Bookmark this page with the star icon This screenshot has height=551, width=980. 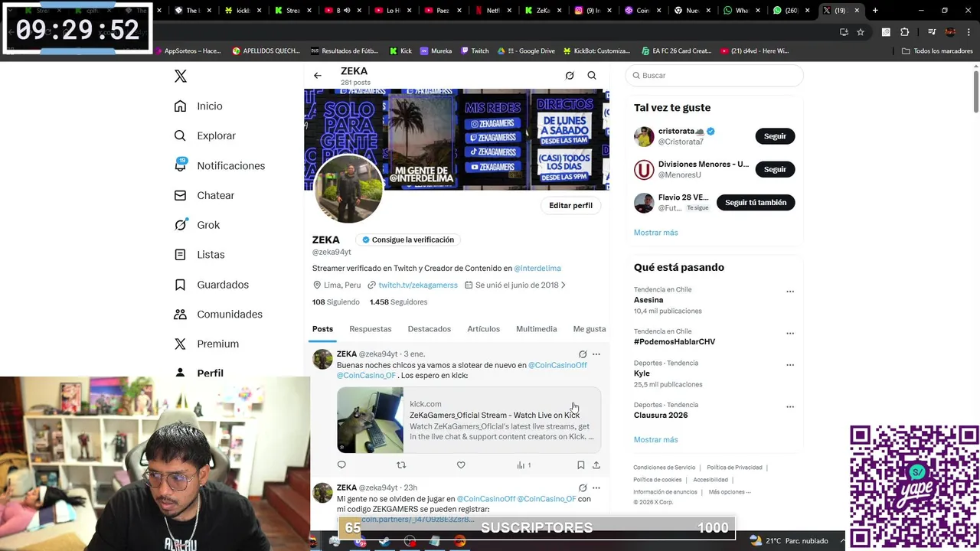tap(861, 32)
